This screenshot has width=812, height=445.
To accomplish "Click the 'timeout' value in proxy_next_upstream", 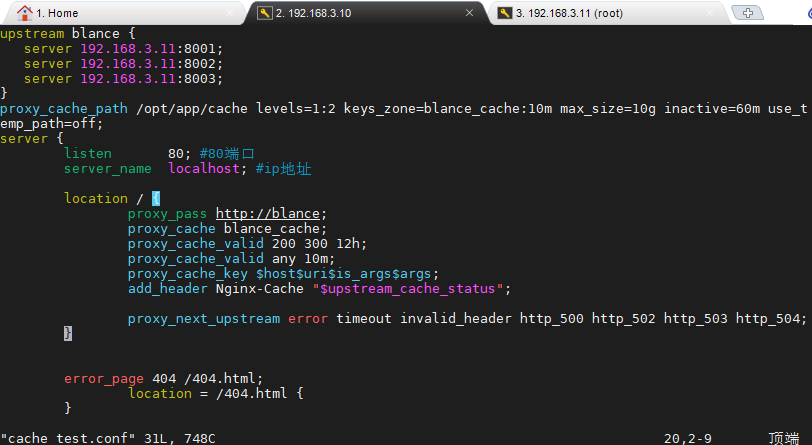I will [364, 319].
